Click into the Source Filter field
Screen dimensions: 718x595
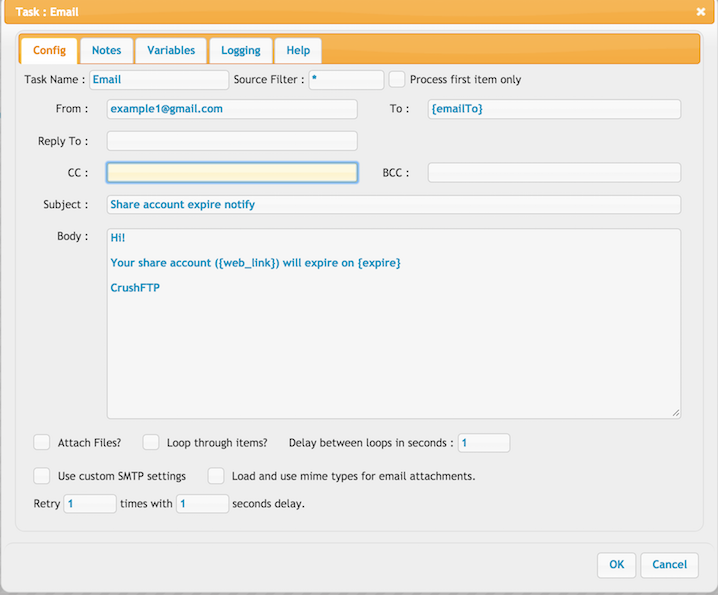[x=346, y=80]
